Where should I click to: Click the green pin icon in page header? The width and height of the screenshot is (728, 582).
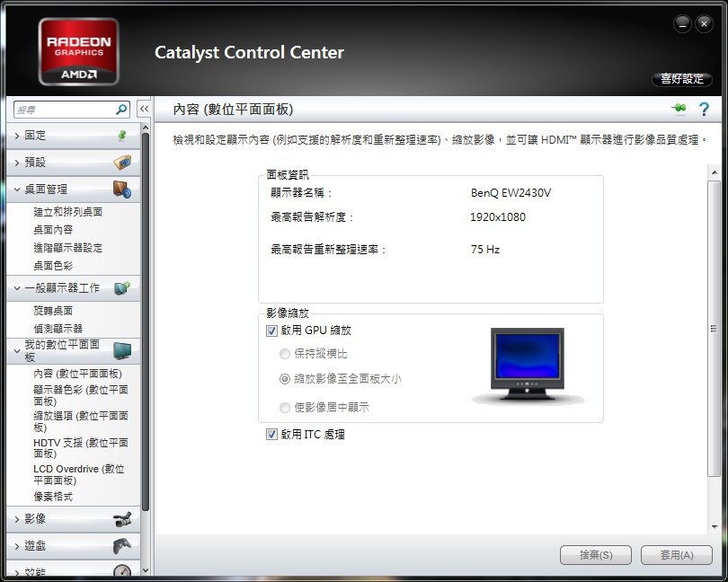pyautogui.click(x=679, y=109)
